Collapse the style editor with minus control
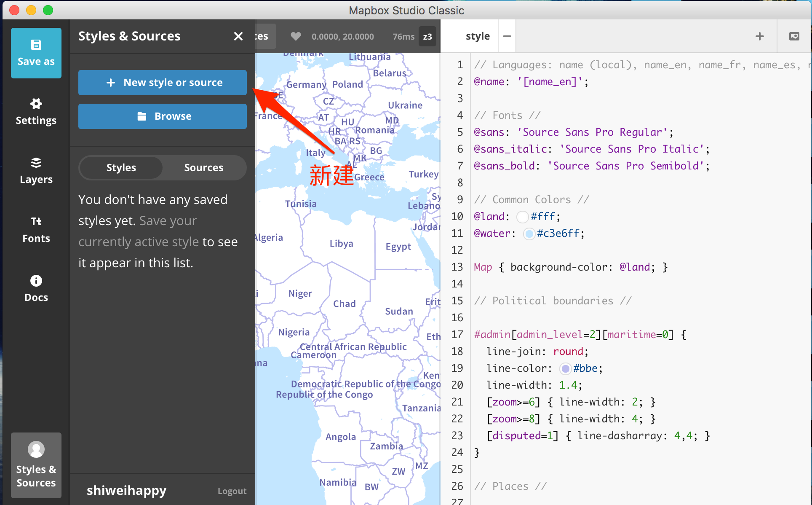Viewport: 812px width, 505px height. coord(507,36)
